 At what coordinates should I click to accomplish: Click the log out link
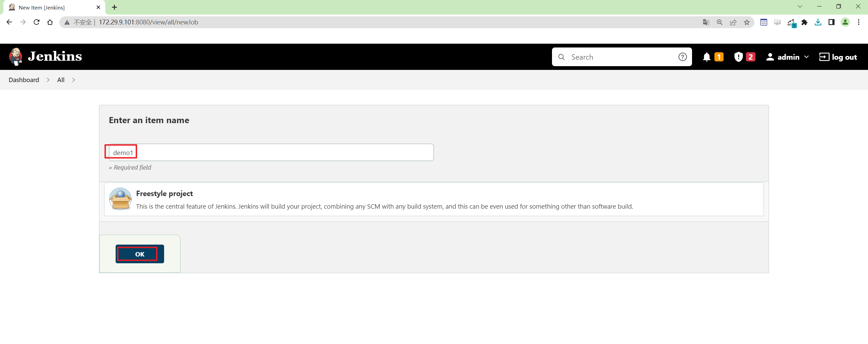point(838,57)
